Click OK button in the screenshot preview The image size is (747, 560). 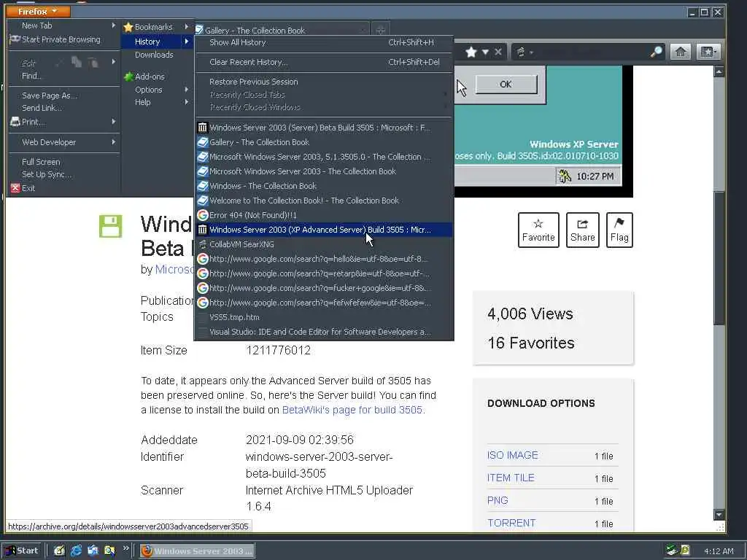tap(506, 85)
